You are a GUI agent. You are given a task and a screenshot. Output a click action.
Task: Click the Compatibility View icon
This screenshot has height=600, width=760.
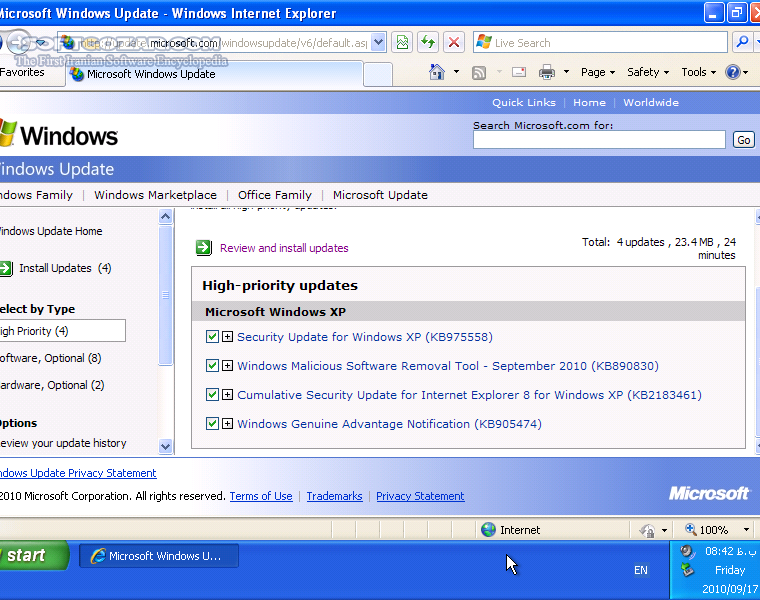[x=402, y=43]
